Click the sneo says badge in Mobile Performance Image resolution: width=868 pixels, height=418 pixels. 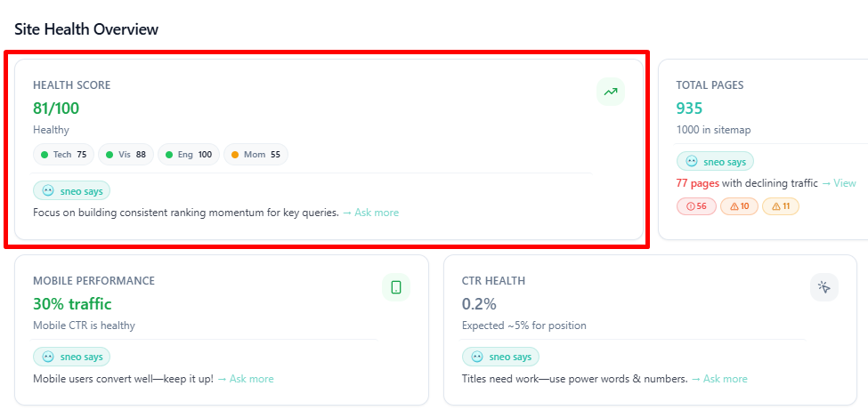[x=72, y=357]
